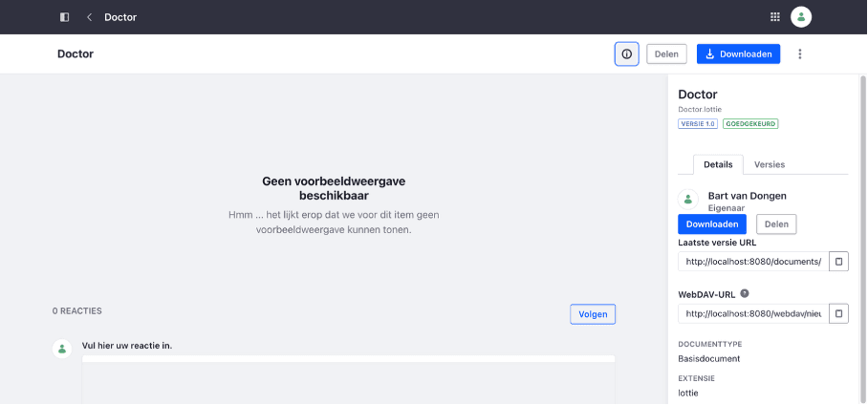The image size is (868, 405).
Task: Select the WebDAV-URL text field
Action: (753, 313)
